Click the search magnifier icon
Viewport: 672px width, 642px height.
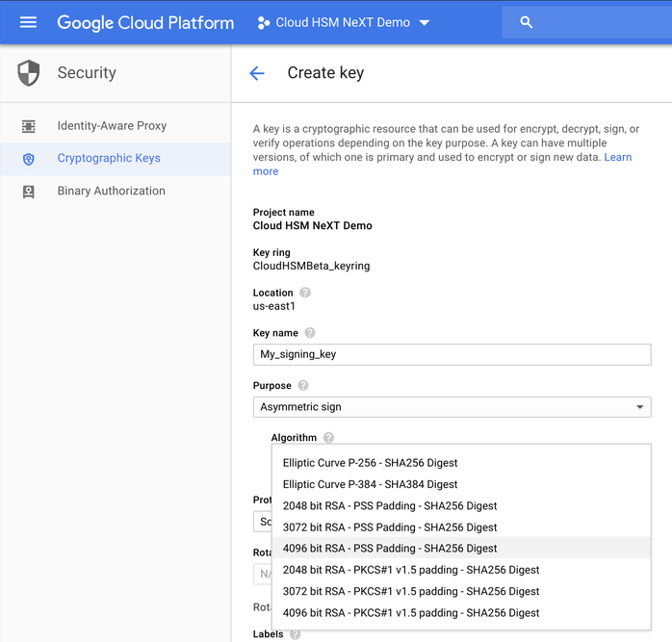[x=527, y=22]
